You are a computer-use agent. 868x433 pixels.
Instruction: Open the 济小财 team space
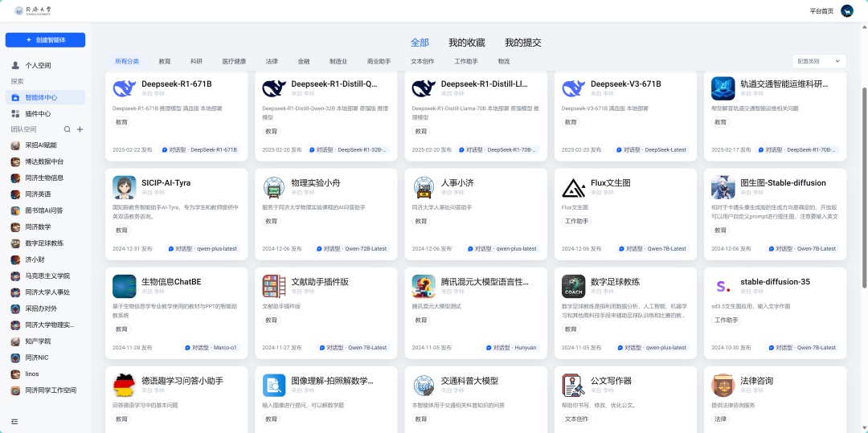point(45,259)
